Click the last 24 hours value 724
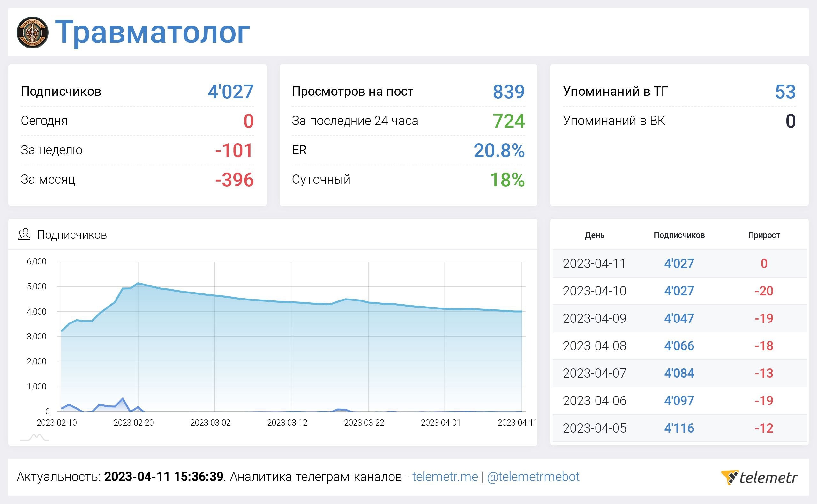Screen dimensions: 817x504 point(508,121)
